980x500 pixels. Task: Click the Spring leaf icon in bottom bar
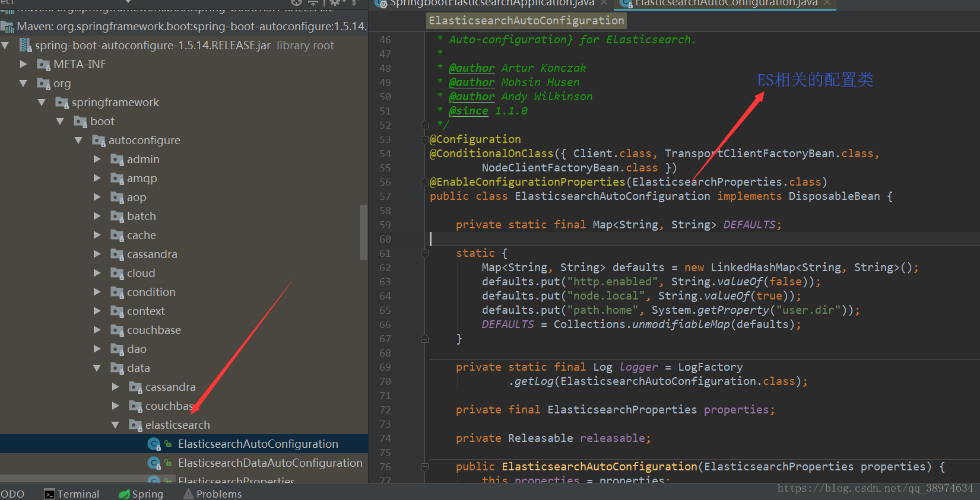pyautogui.click(x=124, y=494)
